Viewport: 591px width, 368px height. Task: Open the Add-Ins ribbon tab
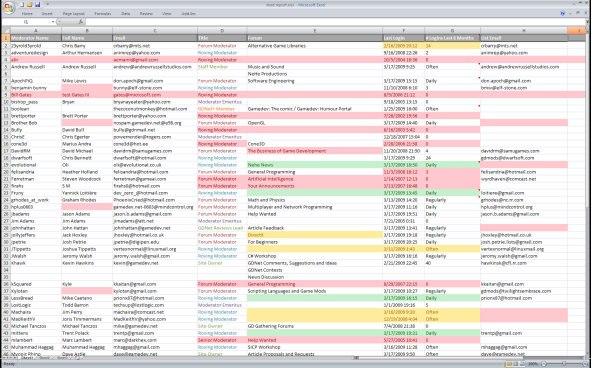click(188, 14)
